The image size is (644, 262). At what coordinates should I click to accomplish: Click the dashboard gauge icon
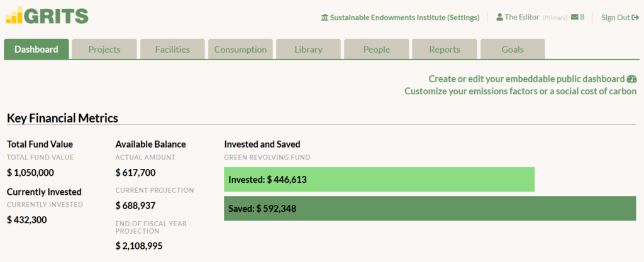pyautogui.click(x=631, y=79)
